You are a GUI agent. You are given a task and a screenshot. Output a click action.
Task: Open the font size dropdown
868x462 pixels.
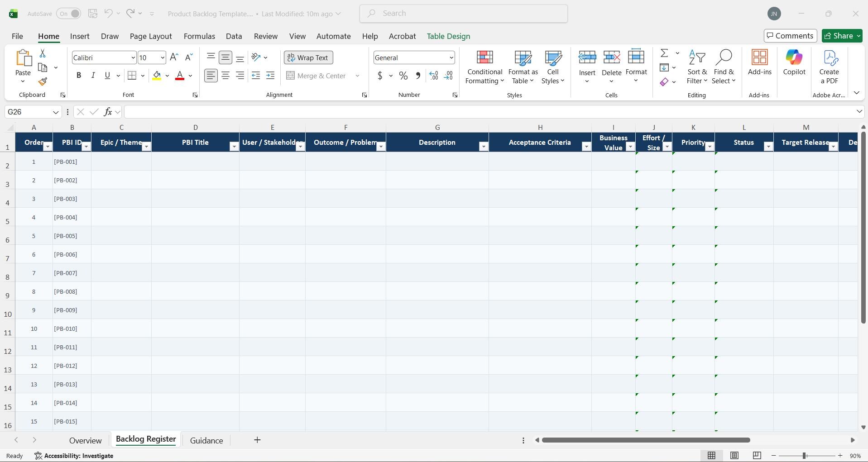(162, 57)
